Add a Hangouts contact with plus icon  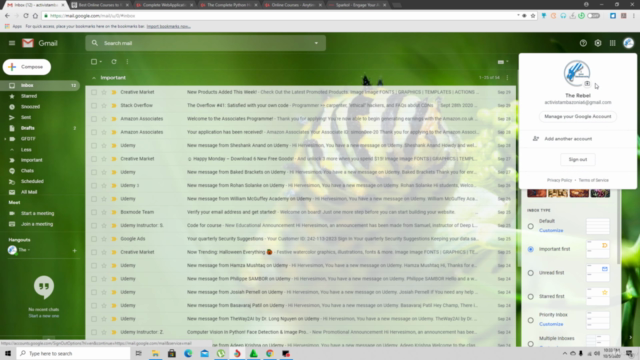pyautogui.click(x=74, y=250)
